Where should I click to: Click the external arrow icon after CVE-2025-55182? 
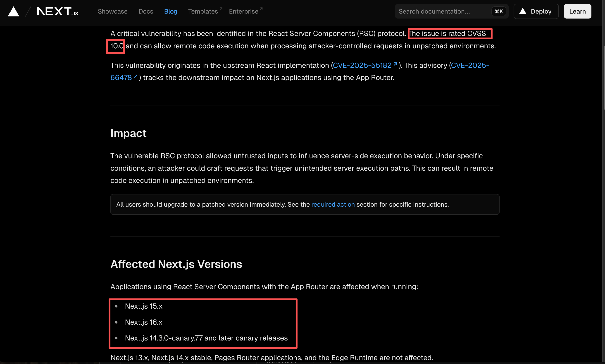pyautogui.click(x=395, y=64)
